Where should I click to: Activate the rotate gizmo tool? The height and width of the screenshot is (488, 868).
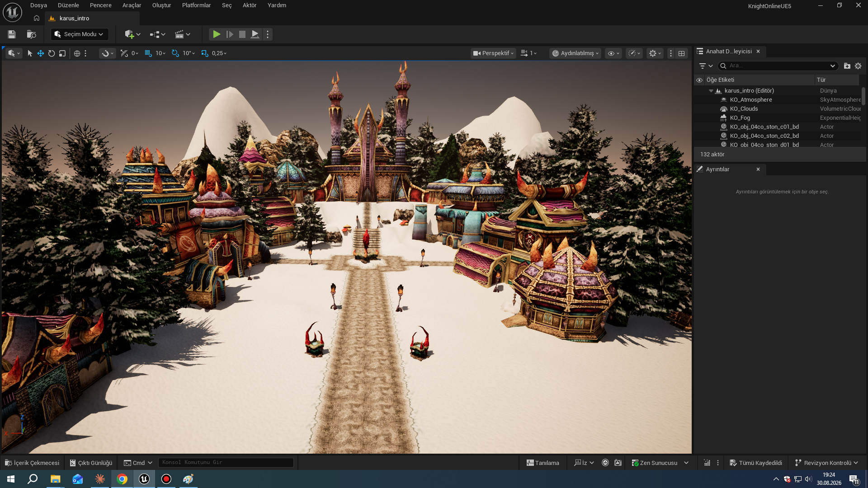point(52,53)
